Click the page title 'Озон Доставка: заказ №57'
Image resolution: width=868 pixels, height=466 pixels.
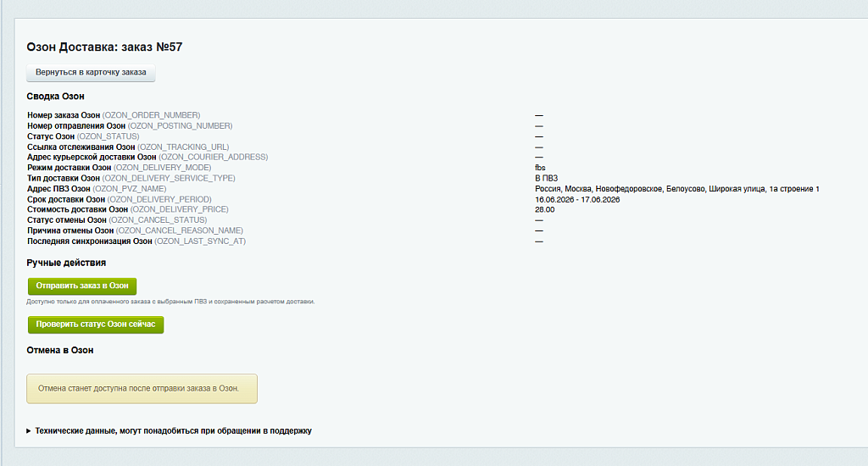tap(104, 47)
